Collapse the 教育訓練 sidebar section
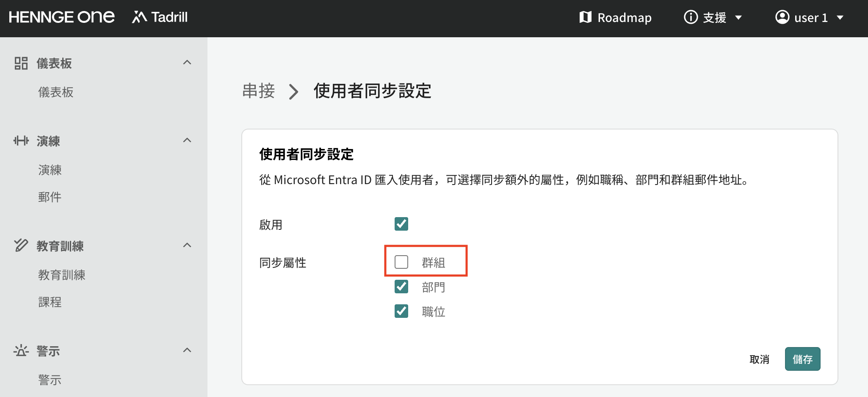 [187, 245]
